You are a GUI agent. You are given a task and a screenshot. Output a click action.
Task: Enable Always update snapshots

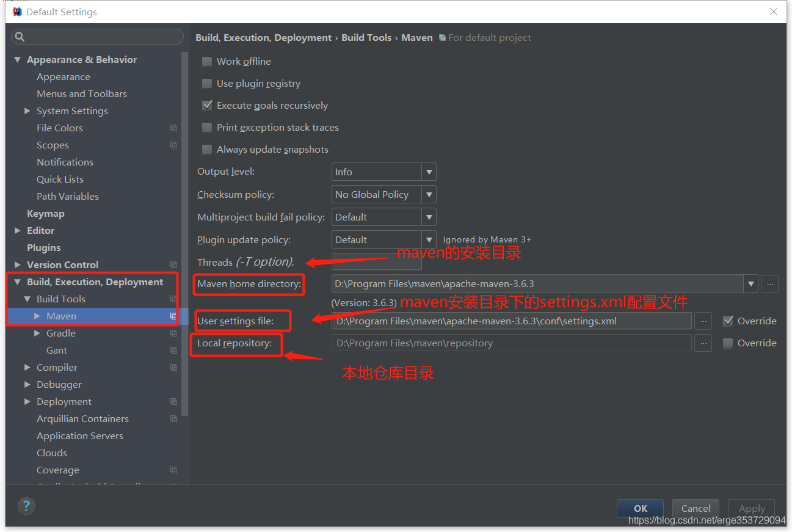pyautogui.click(x=207, y=149)
